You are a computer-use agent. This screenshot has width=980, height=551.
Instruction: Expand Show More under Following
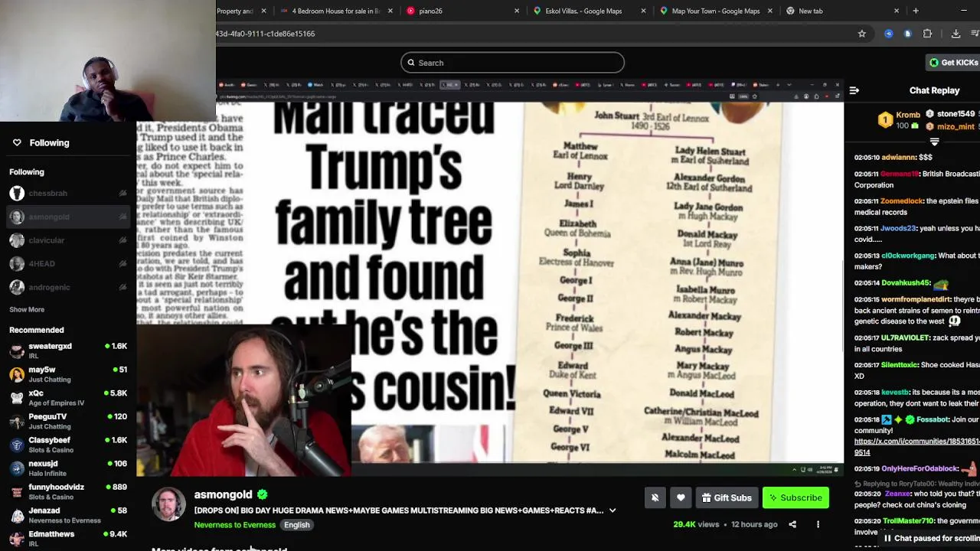(x=27, y=310)
